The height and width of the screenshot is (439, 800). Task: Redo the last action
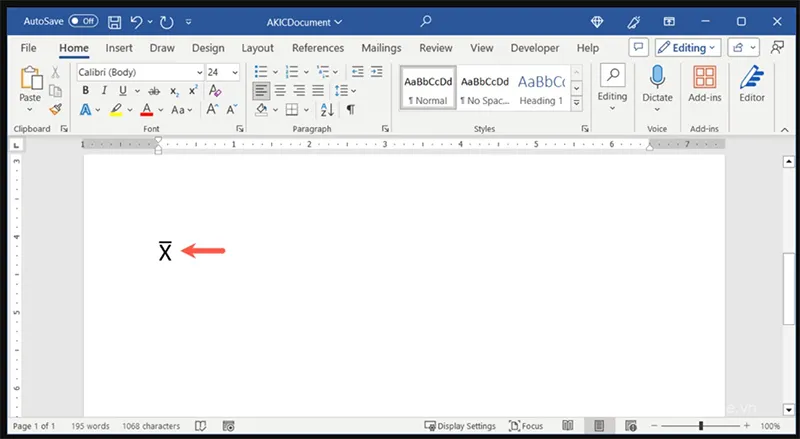click(167, 22)
